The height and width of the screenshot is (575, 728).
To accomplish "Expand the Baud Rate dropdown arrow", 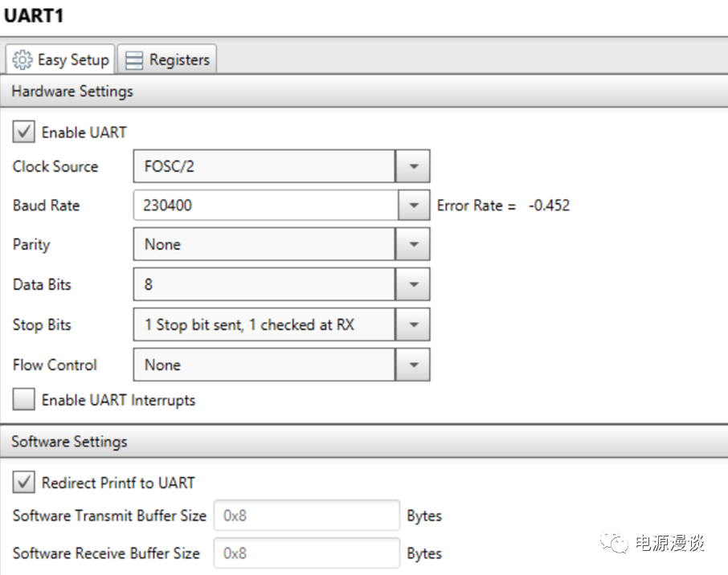I will pyautogui.click(x=413, y=206).
